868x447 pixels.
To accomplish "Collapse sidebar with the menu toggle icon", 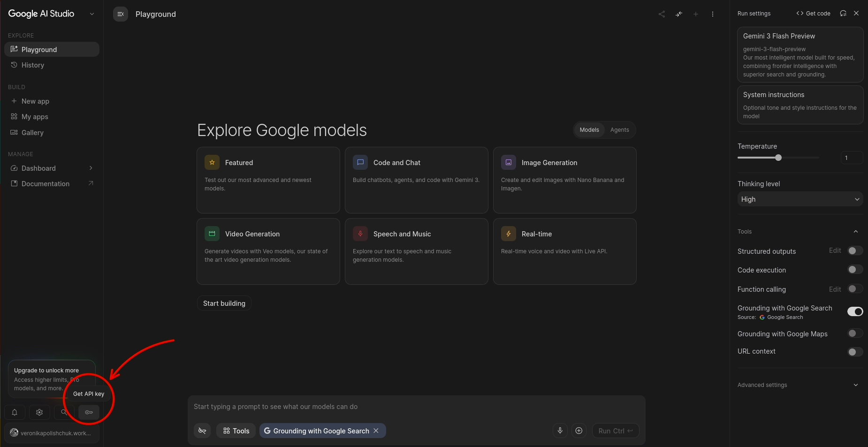I will [121, 14].
